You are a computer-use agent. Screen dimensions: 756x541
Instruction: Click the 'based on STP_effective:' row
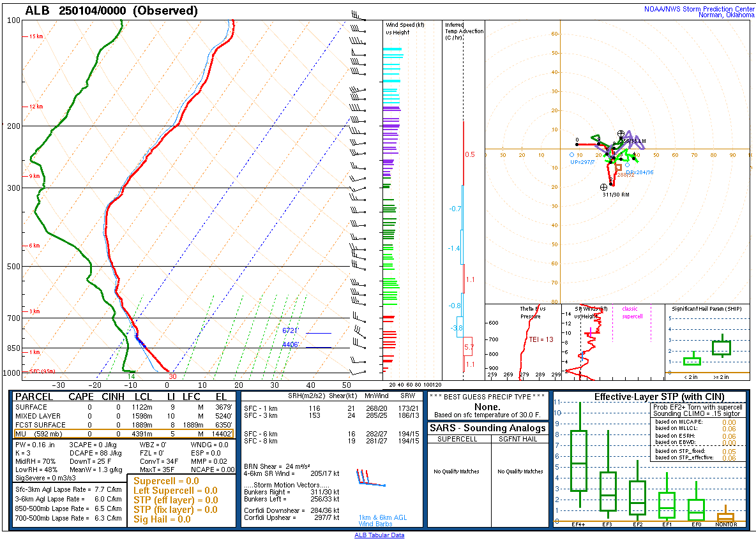696,457
